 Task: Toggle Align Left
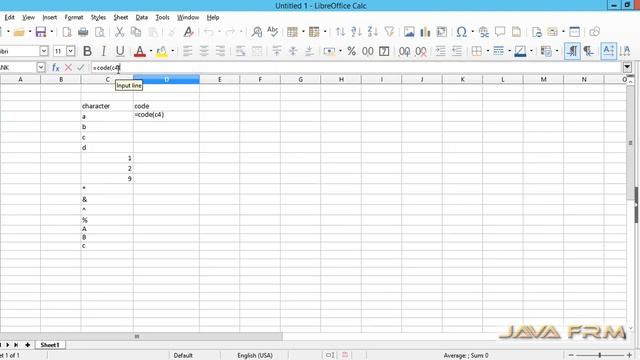click(x=187, y=51)
